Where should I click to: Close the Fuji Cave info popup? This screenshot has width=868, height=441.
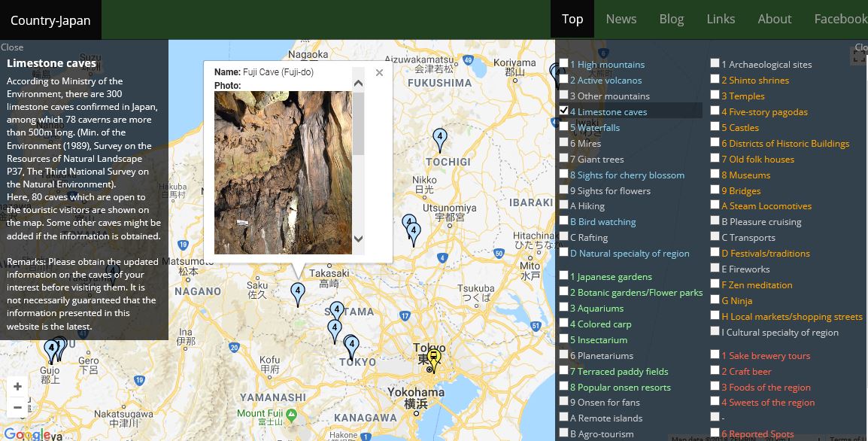click(379, 73)
